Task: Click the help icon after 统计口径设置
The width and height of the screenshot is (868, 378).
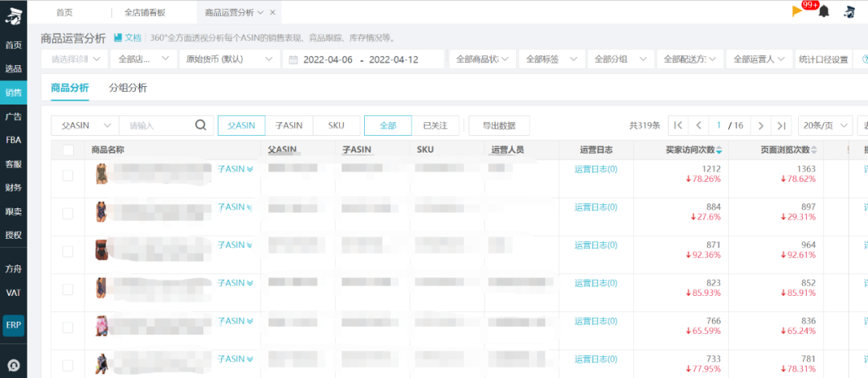Action: pos(865,60)
